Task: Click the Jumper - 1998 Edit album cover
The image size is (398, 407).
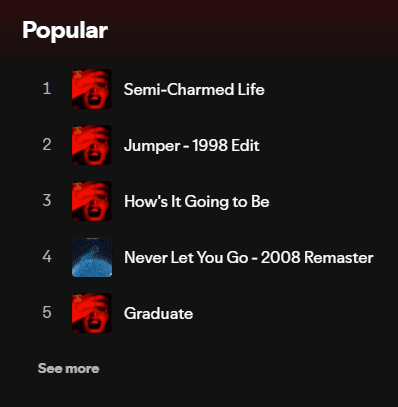Action: (x=92, y=145)
